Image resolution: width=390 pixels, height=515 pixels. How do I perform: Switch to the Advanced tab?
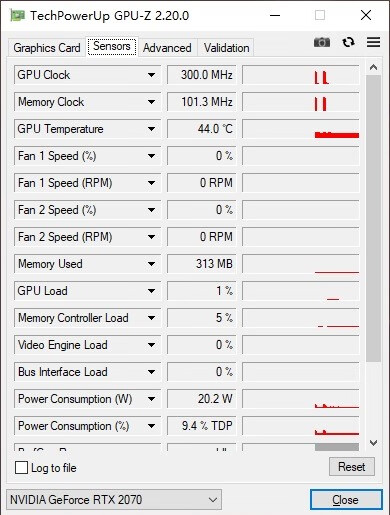[167, 48]
